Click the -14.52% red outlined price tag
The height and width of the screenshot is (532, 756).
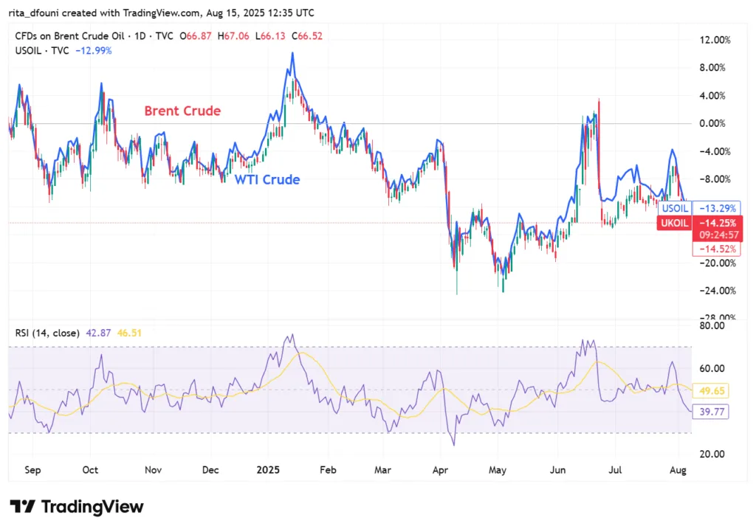(715, 249)
